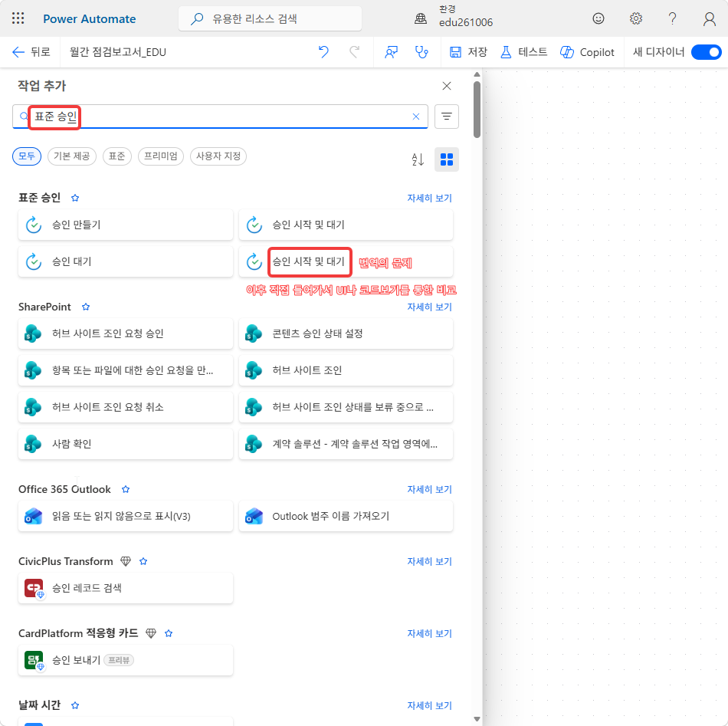728x726 pixels.
Task: Sort results alphabetically A-Z
Action: (x=418, y=159)
